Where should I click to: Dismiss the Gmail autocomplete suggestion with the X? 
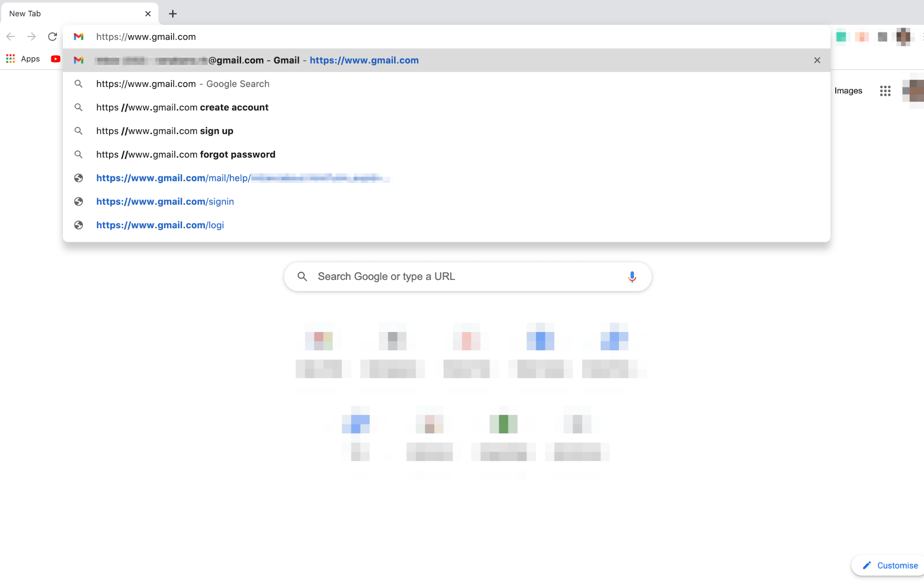pyautogui.click(x=817, y=60)
